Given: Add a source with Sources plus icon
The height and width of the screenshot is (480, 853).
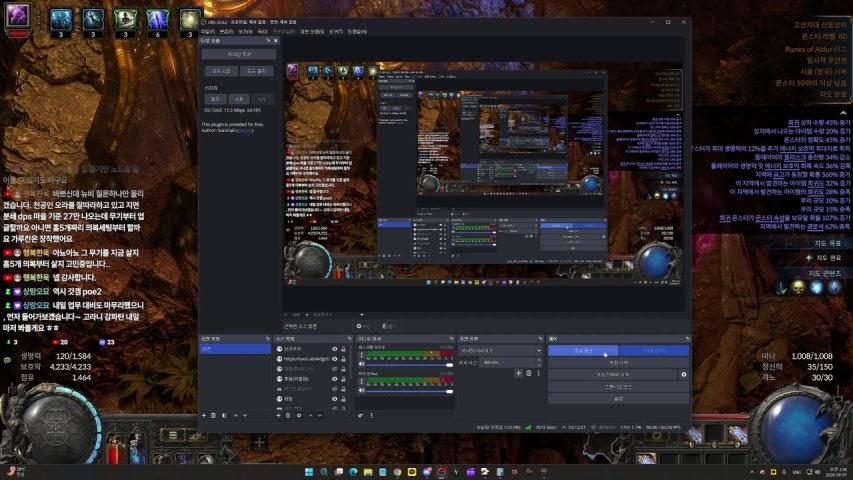Looking at the screenshot, I should point(278,415).
